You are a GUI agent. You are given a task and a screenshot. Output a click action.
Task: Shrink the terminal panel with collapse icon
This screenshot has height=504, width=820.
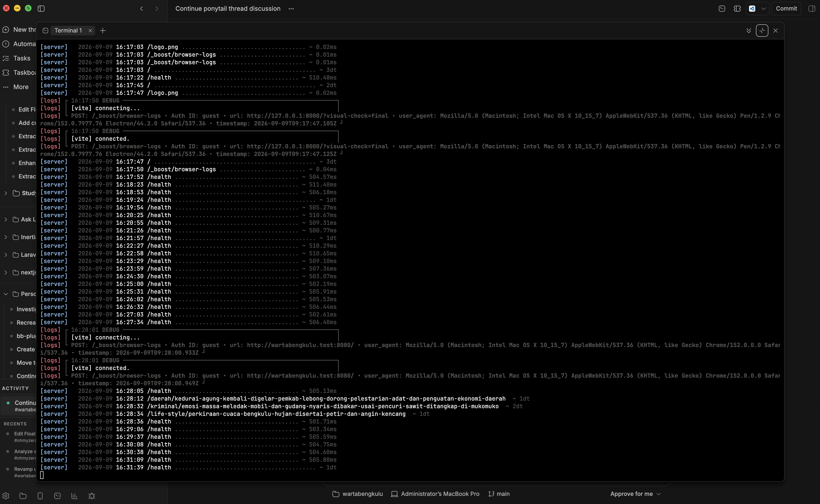point(762,31)
